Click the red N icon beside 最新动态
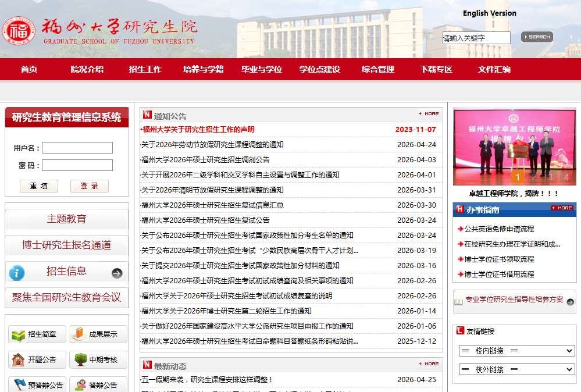The width and height of the screenshot is (581, 392). pos(148,365)
